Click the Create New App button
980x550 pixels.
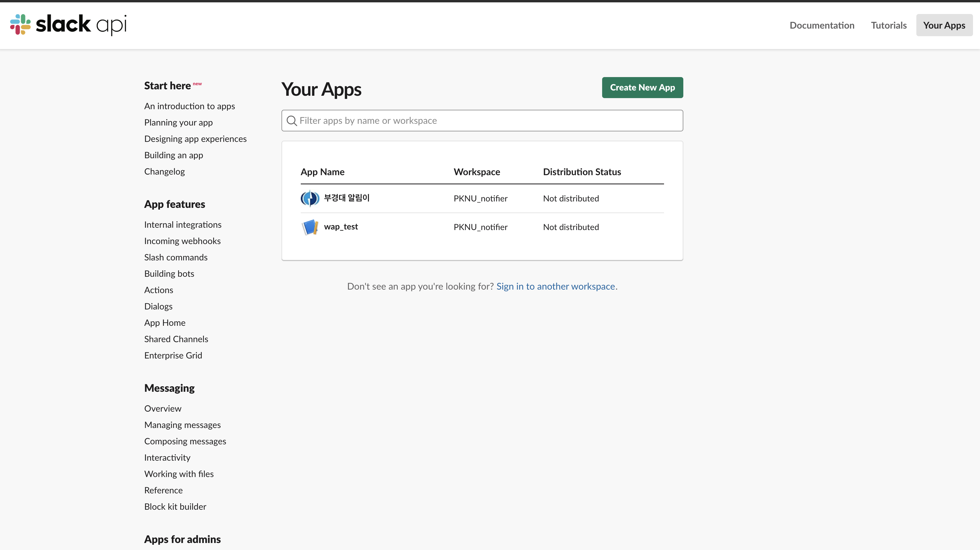(642, 88)
